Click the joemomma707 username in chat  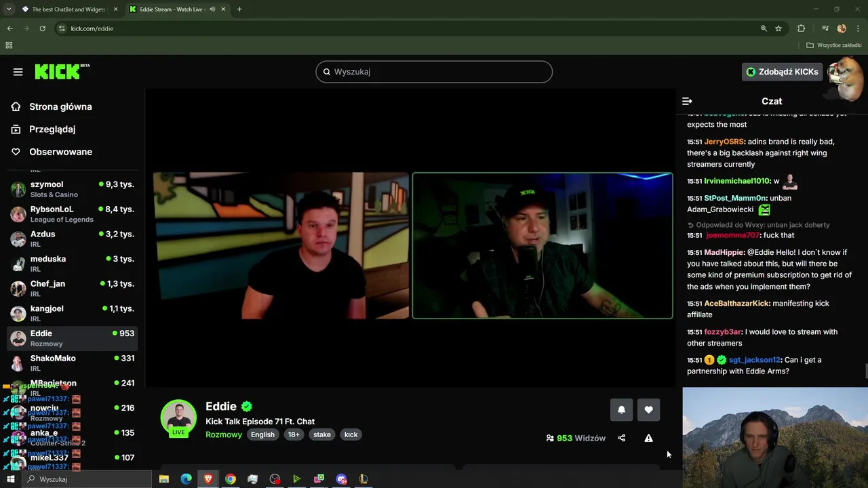tap(733, 235)
